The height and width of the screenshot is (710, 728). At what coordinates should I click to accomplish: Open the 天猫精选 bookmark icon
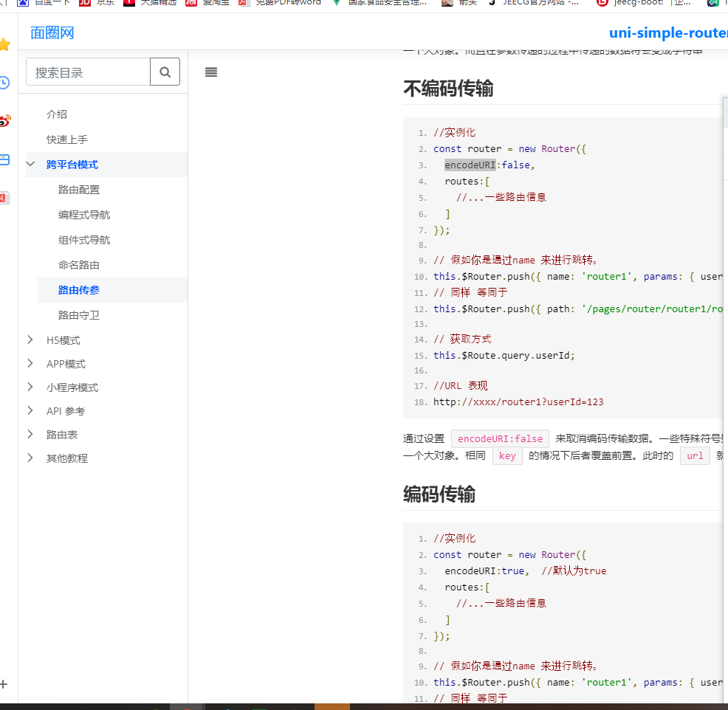pos(128,4)
